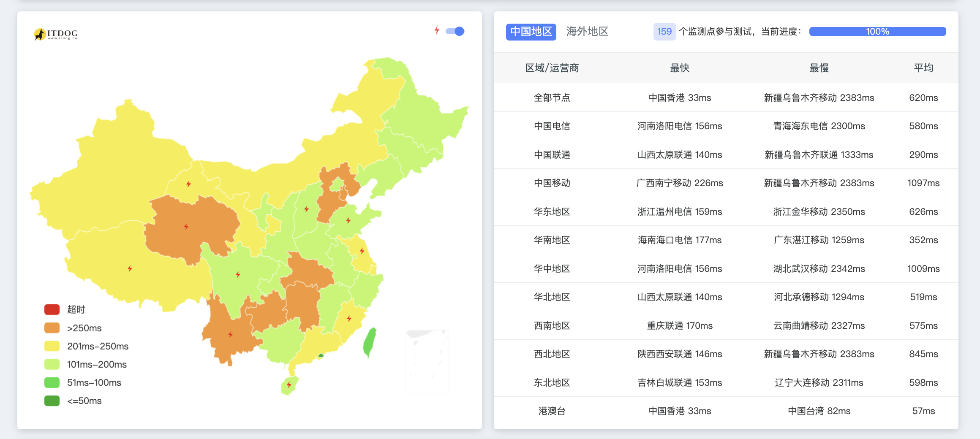Click the 平均 column header
This screenshot has height=439, width=980.
[923, 68]
